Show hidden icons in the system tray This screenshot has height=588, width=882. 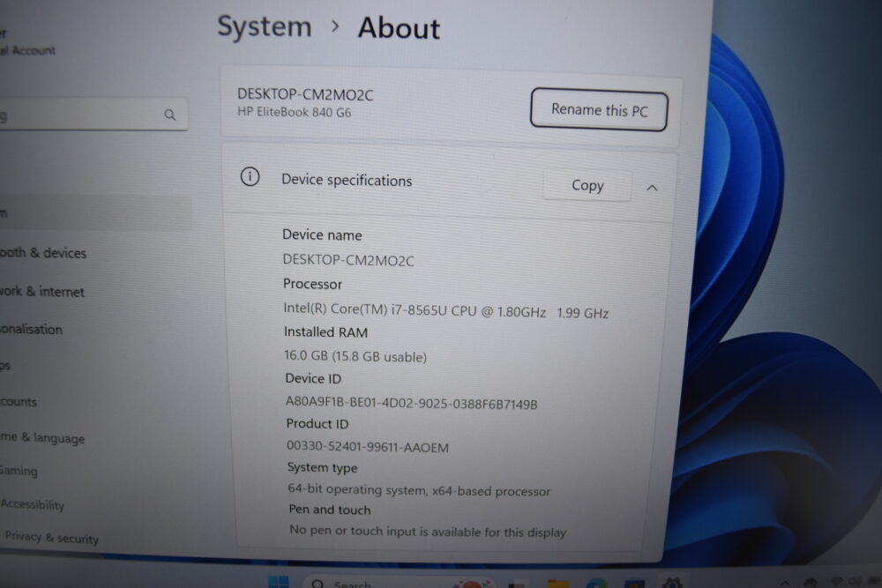(785, 584)
